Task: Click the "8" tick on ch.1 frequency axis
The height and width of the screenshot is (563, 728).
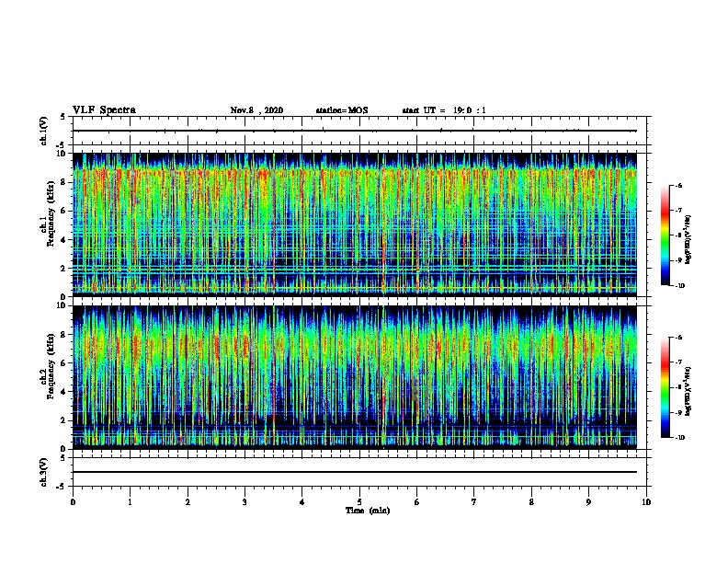Action: (63, 182)
